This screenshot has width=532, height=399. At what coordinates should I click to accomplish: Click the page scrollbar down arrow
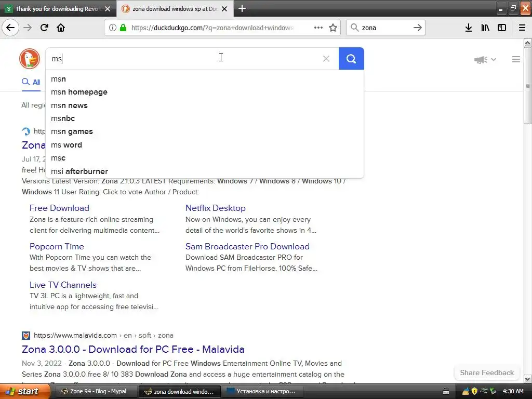point(528,379)
